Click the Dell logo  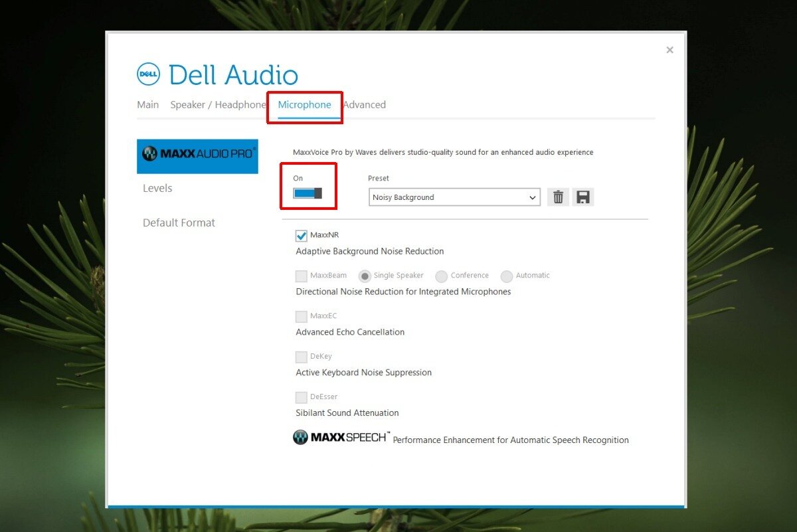tap(147, 74)
